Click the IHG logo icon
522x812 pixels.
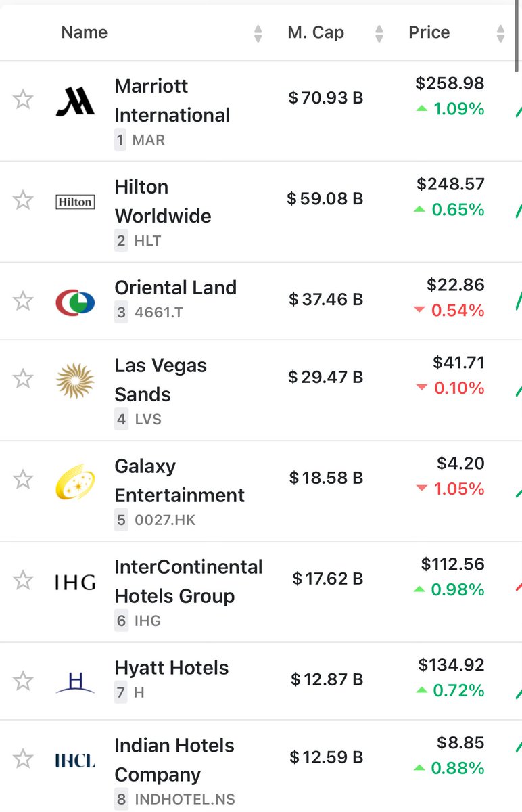[75, 582]
